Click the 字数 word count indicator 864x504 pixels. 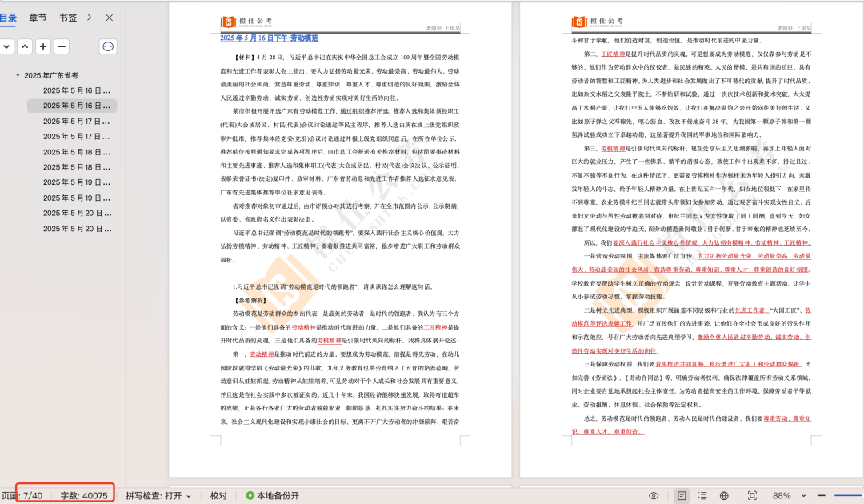pos(83,496)
